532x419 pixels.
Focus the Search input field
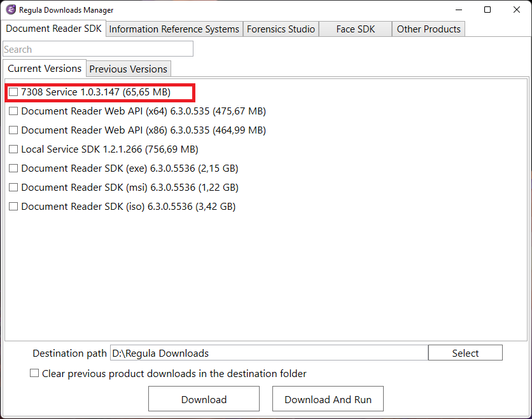(x=98, y=49)
